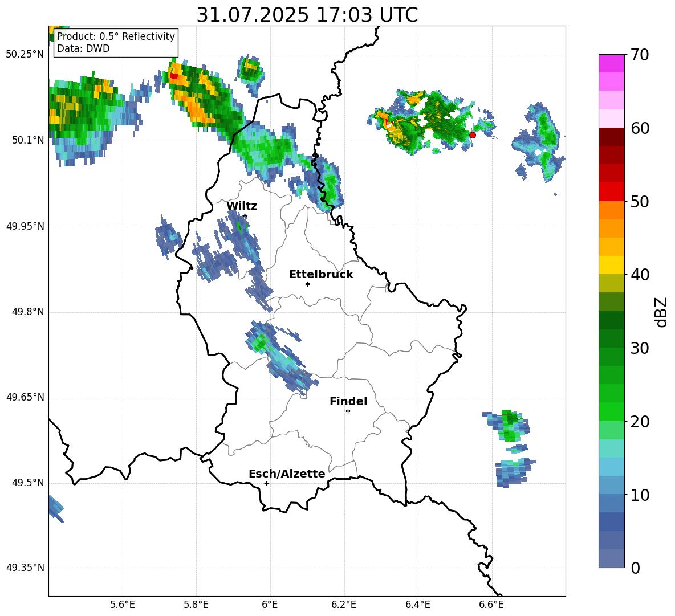Click the 49.95°N latitude label
Viewport: 675px width, 616px height.
[25, 226]
